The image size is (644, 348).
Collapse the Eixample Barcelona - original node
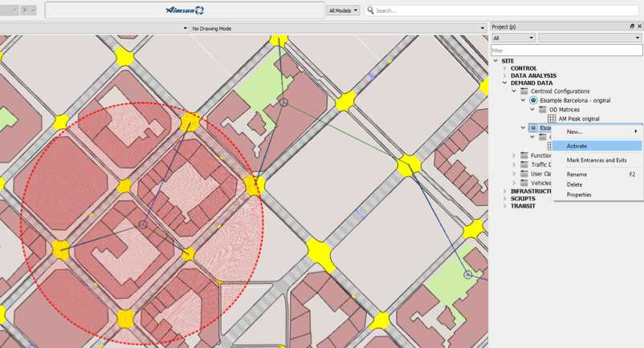523,100
